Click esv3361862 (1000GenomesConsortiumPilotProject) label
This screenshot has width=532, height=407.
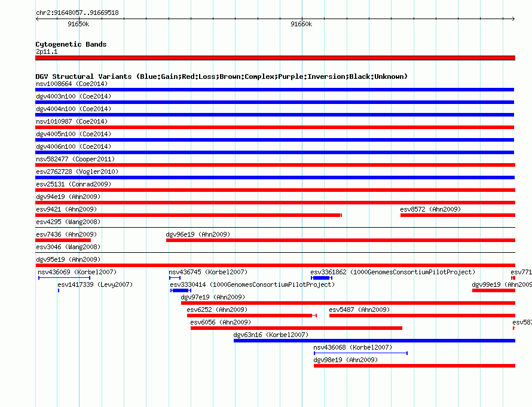point(393,272)
